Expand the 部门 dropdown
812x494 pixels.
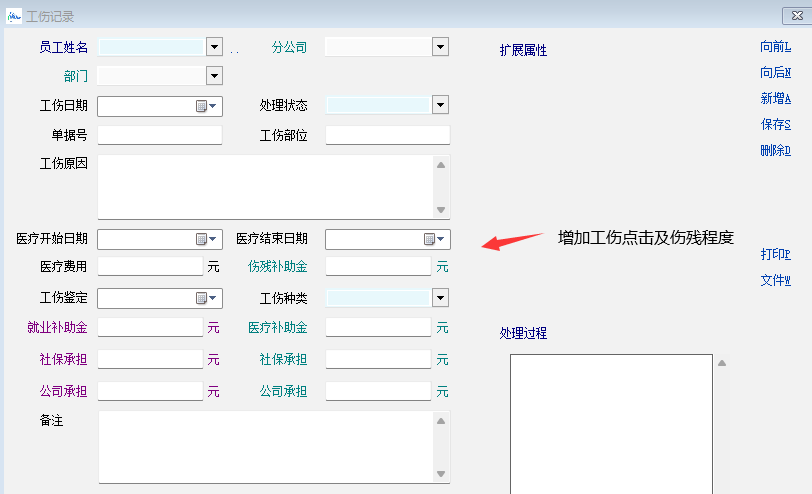214,76
